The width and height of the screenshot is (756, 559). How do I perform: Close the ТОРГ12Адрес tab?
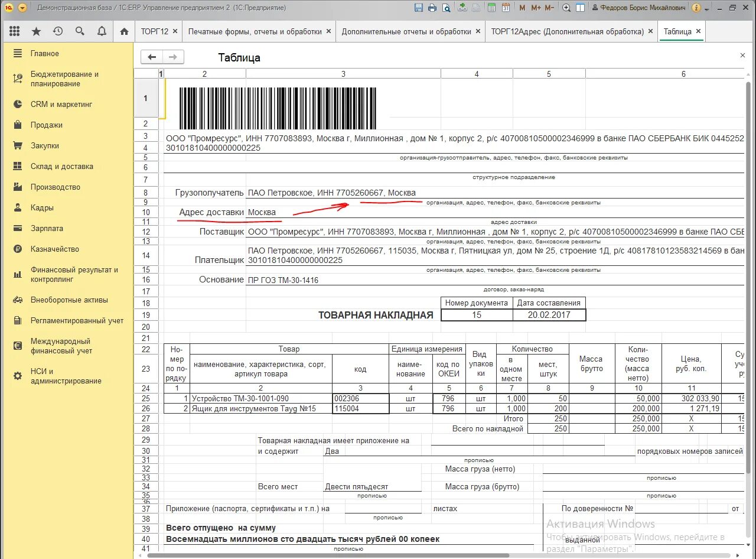pos(650,31)
